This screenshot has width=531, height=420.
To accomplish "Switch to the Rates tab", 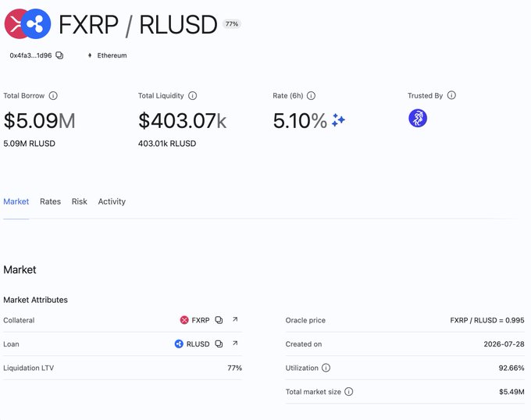I will pyautogui.click(x=50, y=201).
